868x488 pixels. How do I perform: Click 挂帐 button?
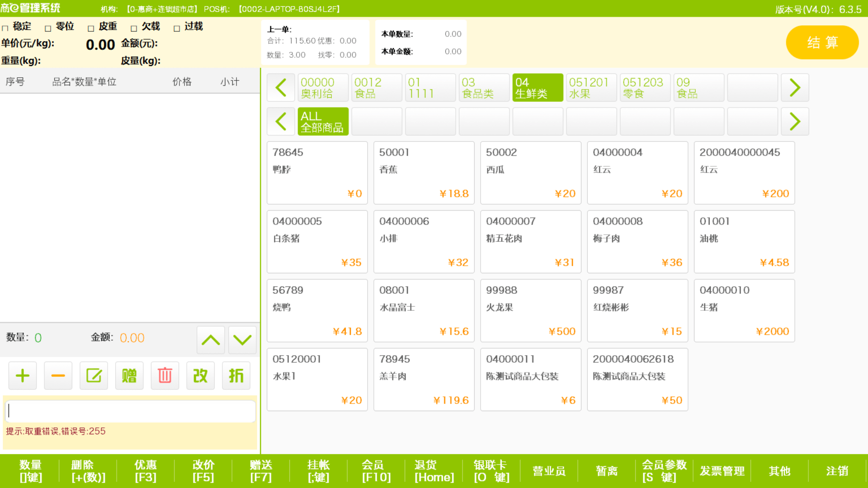(319, 471)
